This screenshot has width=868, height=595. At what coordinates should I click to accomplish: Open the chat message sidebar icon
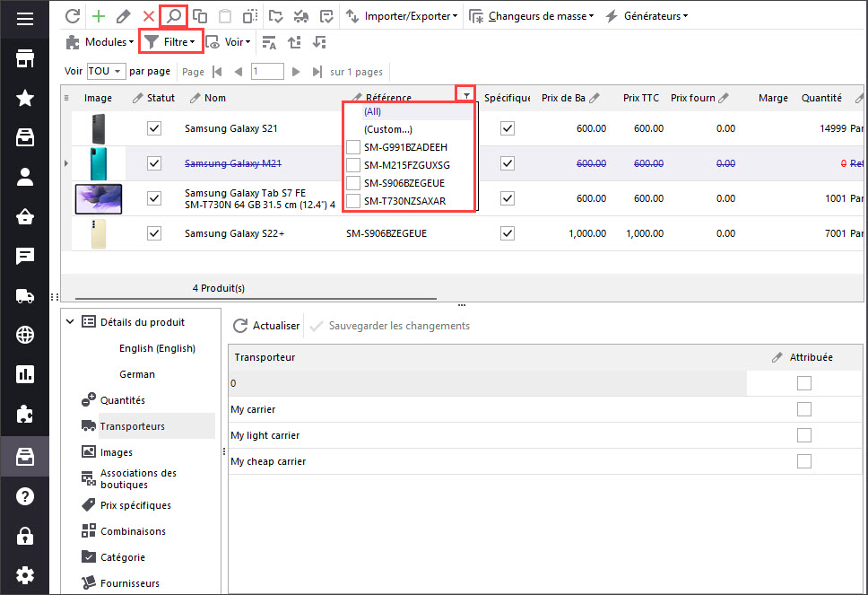[x=25, y=256]
